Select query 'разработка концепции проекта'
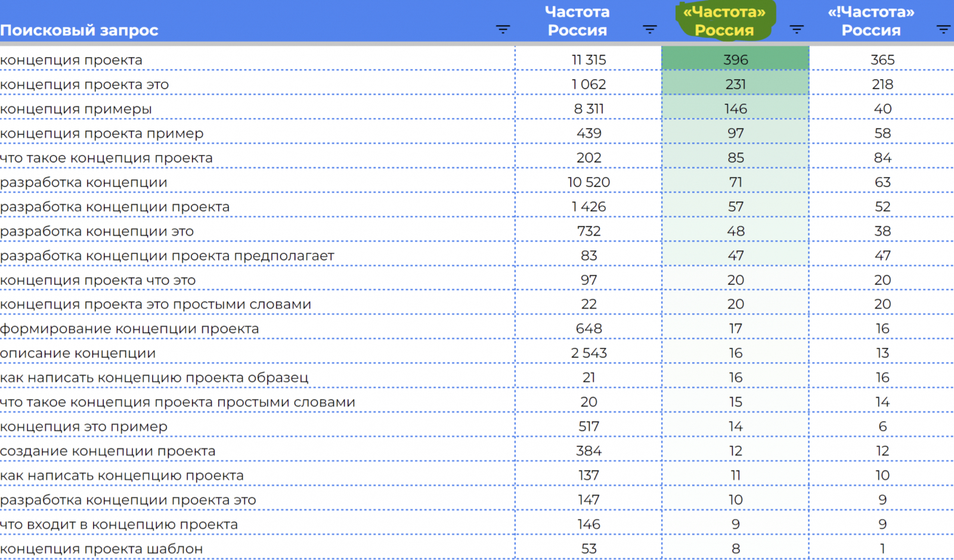 click(x=115, y=207)
